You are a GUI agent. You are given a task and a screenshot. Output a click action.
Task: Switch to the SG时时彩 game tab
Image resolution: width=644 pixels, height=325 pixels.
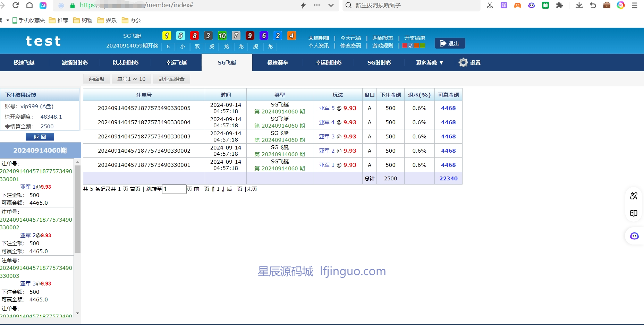pos(379,62)
